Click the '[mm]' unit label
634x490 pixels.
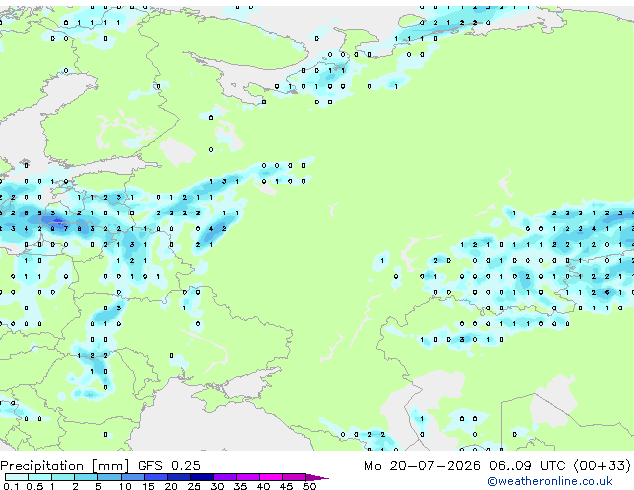click(x=110, y=467)
